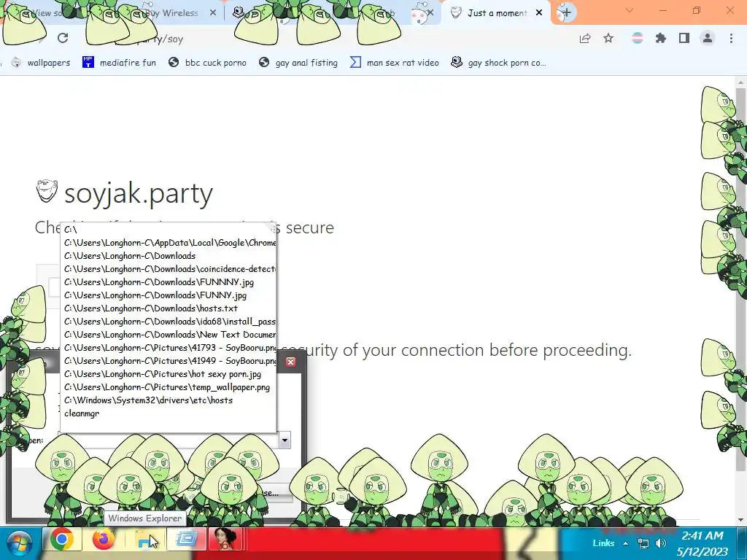Select the ida68\install_pass entry
The image size is (747, 560).
(169, 322)
